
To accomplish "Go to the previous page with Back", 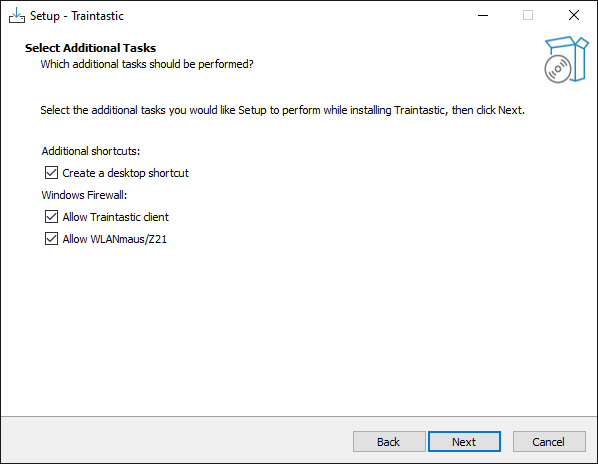I will coord(389,442).
